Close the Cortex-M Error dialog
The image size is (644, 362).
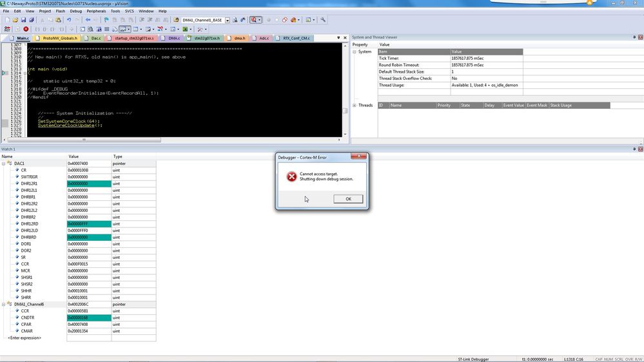point(358,156)
